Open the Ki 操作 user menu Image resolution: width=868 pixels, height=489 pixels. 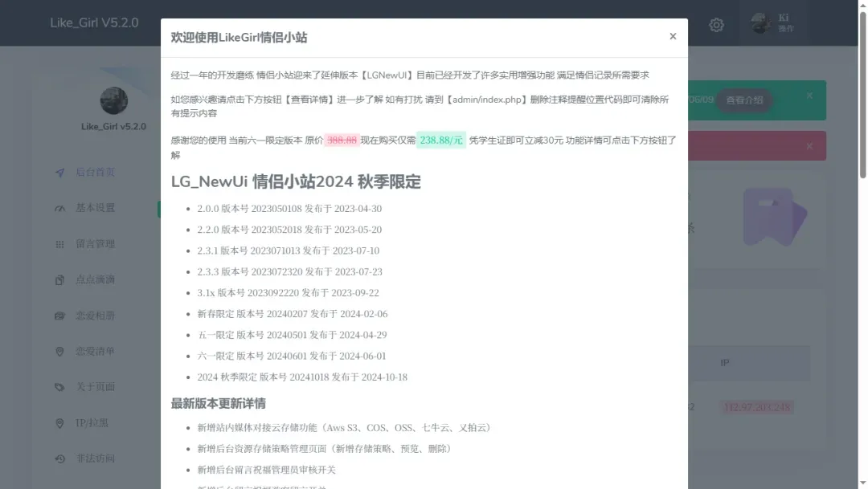click(772, 23)
